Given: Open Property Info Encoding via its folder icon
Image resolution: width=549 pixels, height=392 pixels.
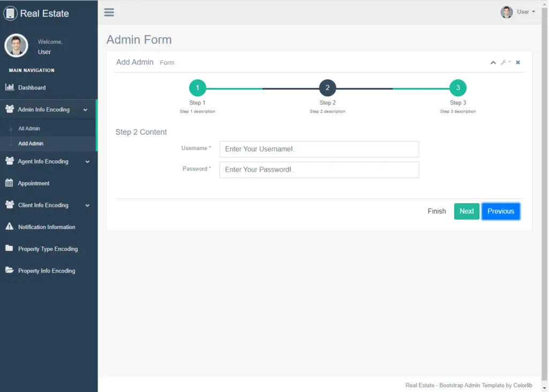Looking at the screenshot, I should 10,271.
